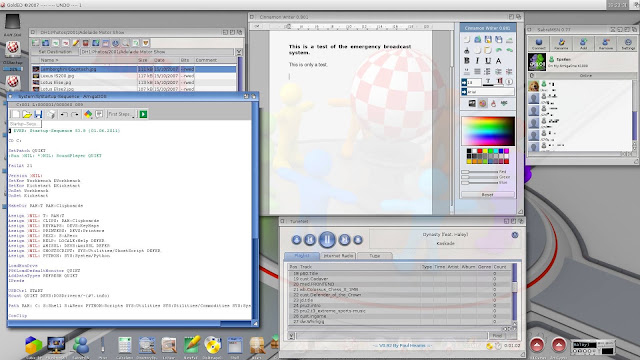Image resolution: width=640 pixels, height=360 pixels.
Task: Click the Reset button under color sliders
Action: 488,195
